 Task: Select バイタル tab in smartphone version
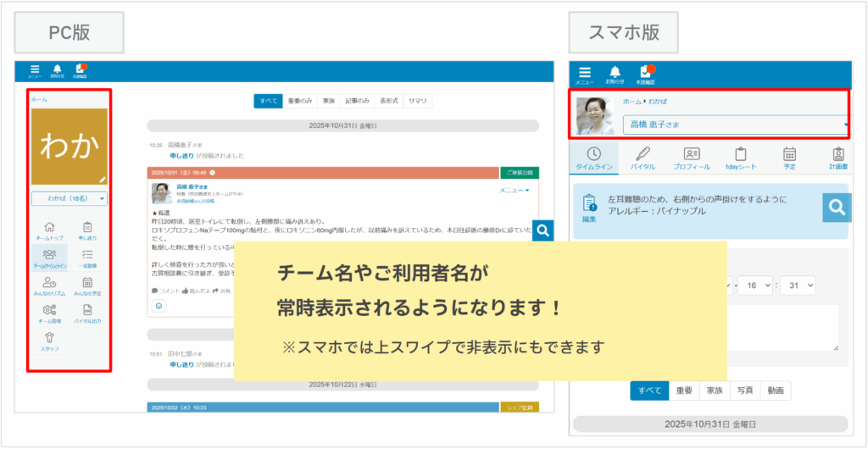643,158
